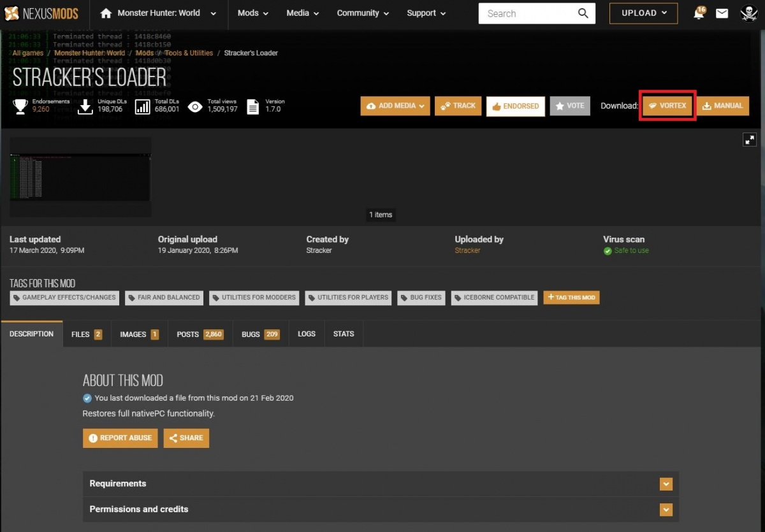Image resolution: width=765 pixels, height=532 pixels.
Task: Click the All games breadcrumb link
Action: pyautogui.click(x=28, y=53)
